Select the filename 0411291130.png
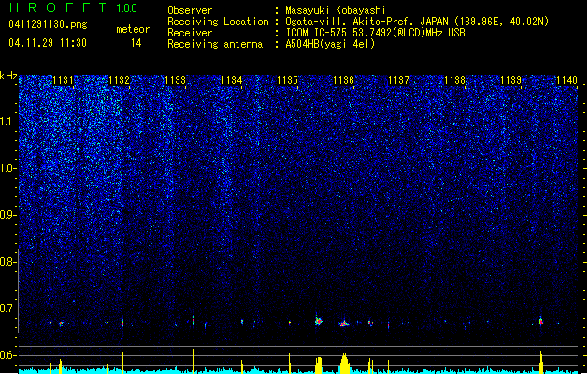588x374 pixels. pos(48,24)
